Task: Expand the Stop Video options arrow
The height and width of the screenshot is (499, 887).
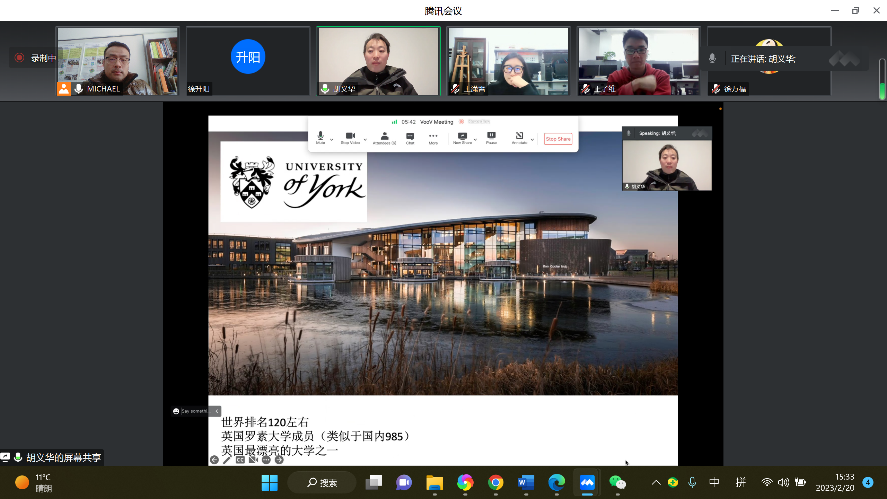Action: [365, 139]
